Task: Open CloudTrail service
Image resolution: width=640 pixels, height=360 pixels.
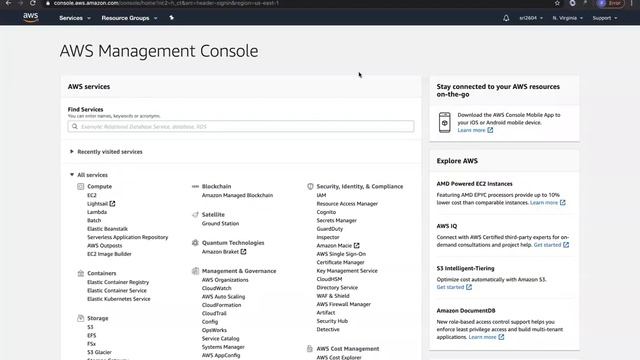Action: [x=214, y=313]
